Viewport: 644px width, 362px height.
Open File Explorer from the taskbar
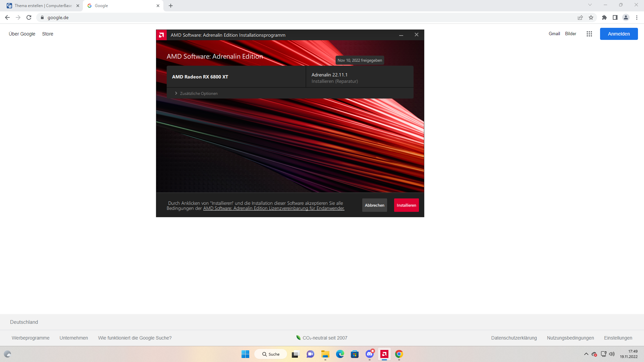(325, 354)
